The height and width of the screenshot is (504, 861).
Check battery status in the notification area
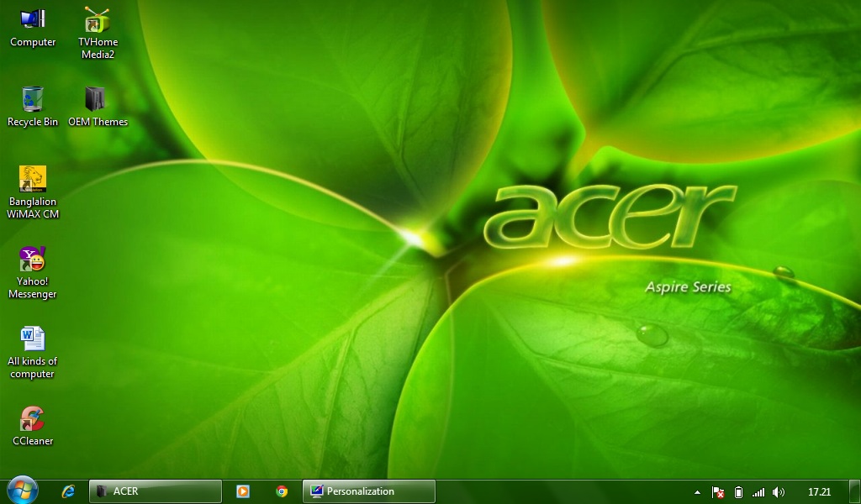coord(738,492)
